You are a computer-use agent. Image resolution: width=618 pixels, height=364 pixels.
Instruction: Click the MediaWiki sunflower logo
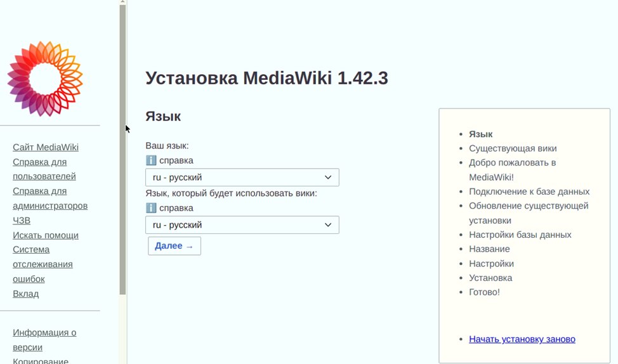click(x=45, y=79)
